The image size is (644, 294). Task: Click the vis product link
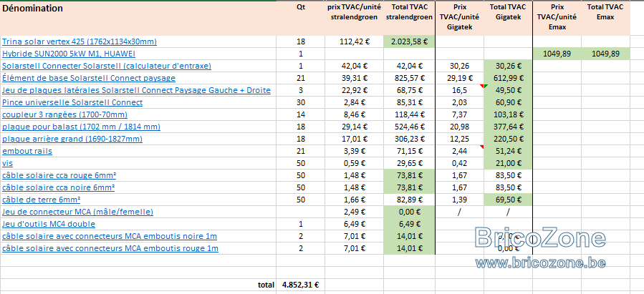pyautogui.click(x=7, y=163)
